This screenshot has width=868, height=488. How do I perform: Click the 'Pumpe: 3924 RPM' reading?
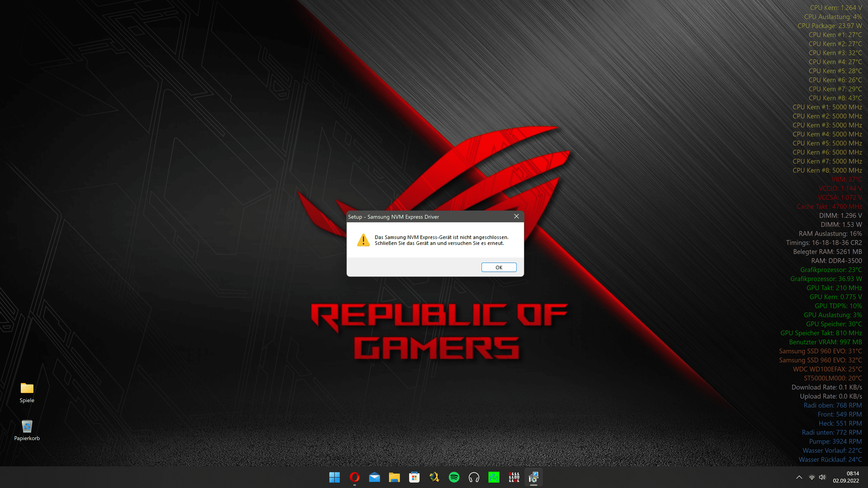(835, 441)
